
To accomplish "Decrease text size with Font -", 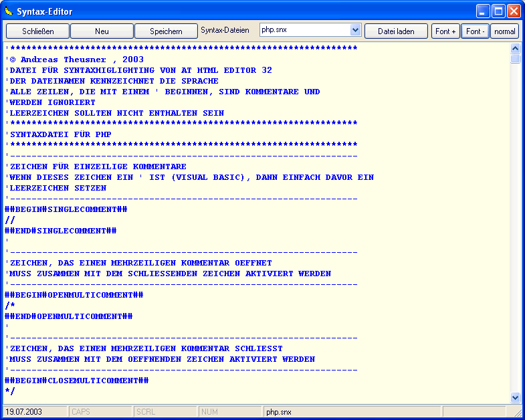I will 475,31.
